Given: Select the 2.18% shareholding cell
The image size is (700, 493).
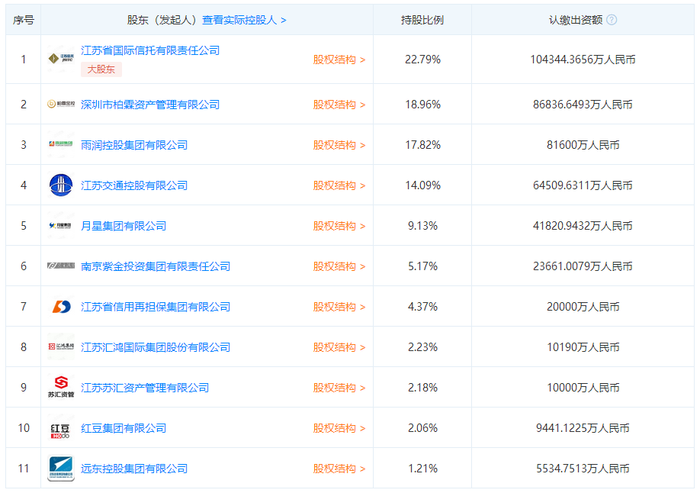Looking at the screenshot, I should tap(422, 388).
